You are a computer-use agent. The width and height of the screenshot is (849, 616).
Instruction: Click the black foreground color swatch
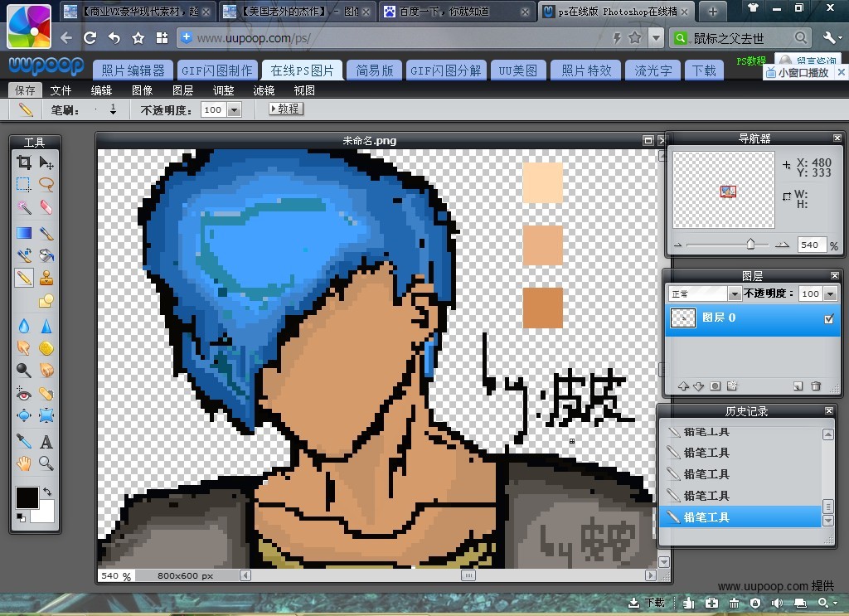click(x=27, y=497)
